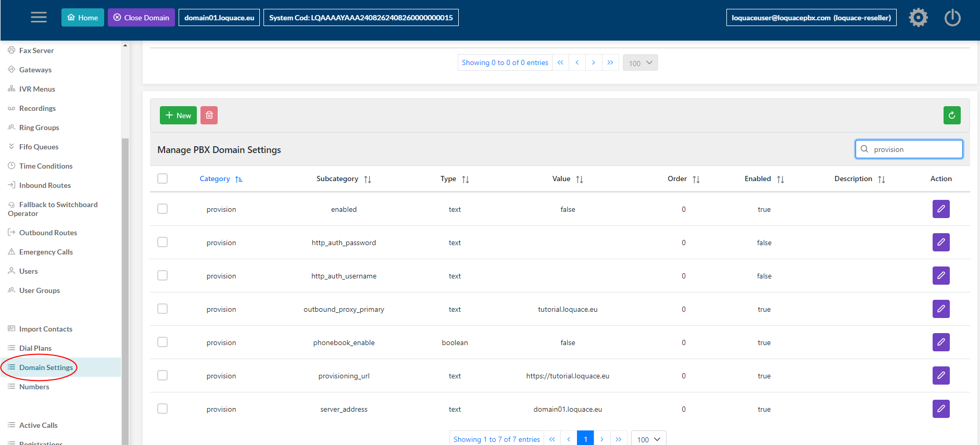Screen dimensions: 980x445
Task: Go to last page in lower pagination
Action: (x=619, y=439)
